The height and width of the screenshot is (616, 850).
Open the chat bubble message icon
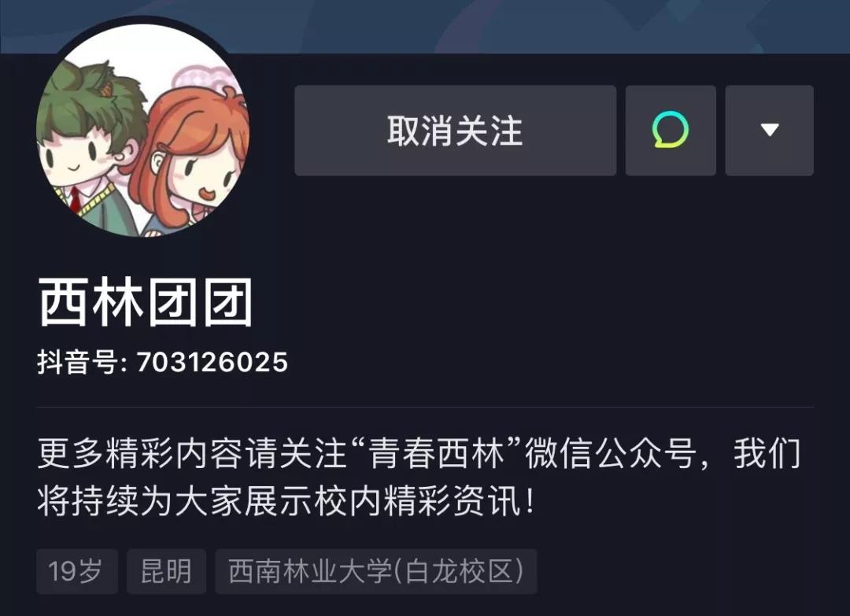point(671,130)
